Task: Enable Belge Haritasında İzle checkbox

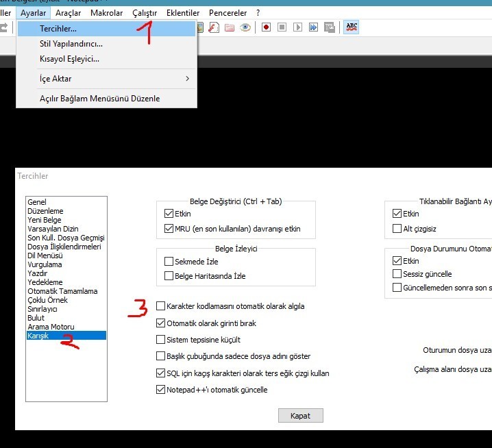Action: pyautogui.click(x=169, y=276)
